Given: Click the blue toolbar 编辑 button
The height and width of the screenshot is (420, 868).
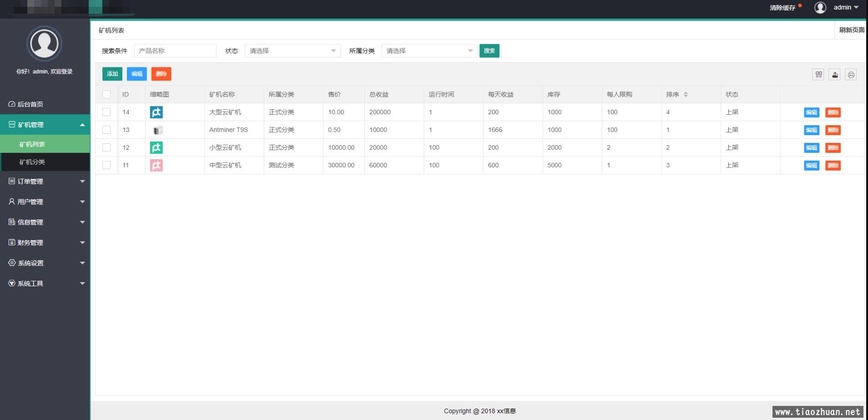Looking at the screenshot, I should pyautogui.click(x=137, y=74).
